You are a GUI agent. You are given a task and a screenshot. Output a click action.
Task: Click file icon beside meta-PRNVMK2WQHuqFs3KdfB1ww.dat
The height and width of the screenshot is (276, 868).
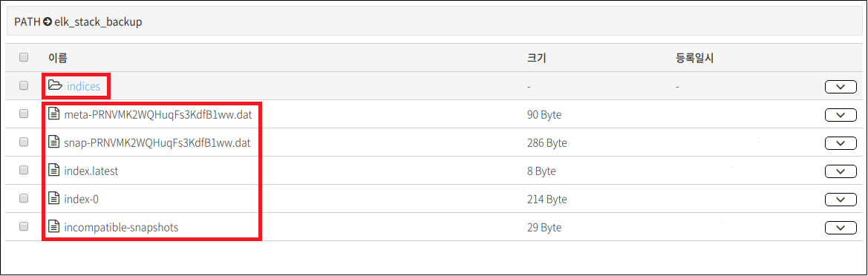[54, 114]
